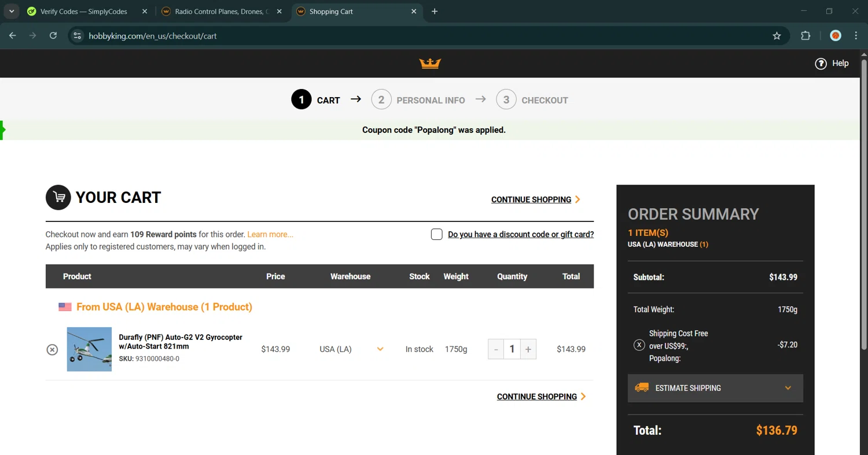Decrease quantity with the minus button
868x455 pixels.
496,349
